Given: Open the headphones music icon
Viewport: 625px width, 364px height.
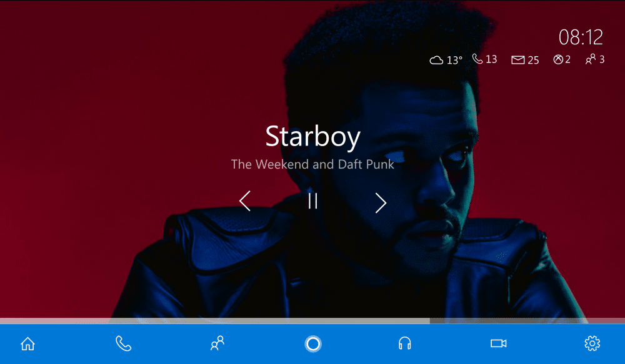Looking at the screenshot, I should [x=404, y=343].
